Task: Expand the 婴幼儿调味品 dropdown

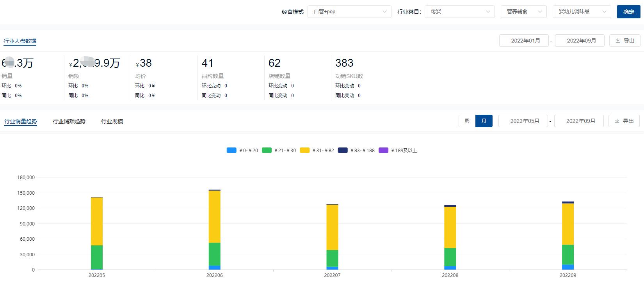Action: point(582,12)
